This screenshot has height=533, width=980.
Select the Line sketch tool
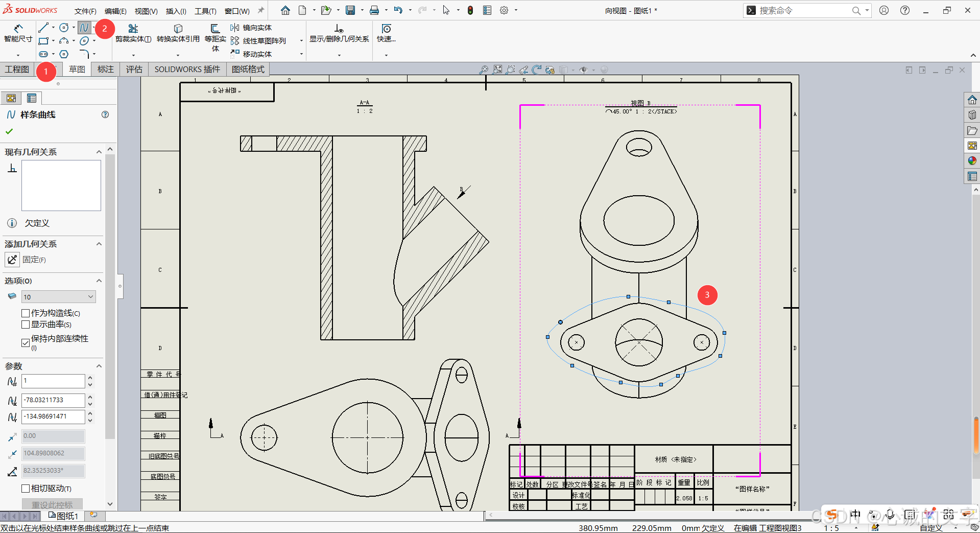(43, 28)
